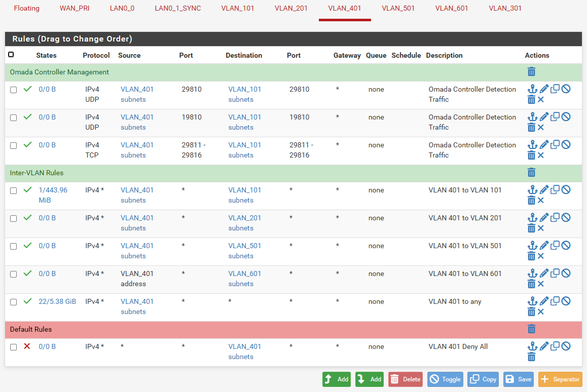This screenshot has width=587, height=392.
Task: Edit the VLAN 401 to any rule with pencil icon
Action: [x=544, y=301]
